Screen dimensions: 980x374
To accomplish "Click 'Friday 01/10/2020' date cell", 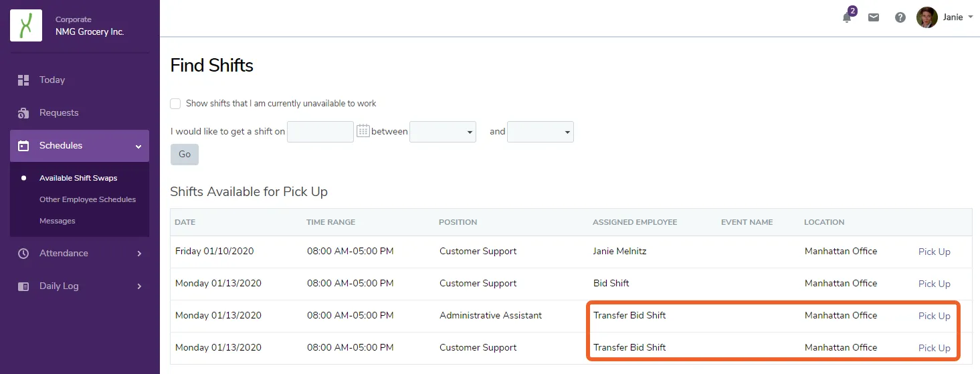I will tap(214, 252).
